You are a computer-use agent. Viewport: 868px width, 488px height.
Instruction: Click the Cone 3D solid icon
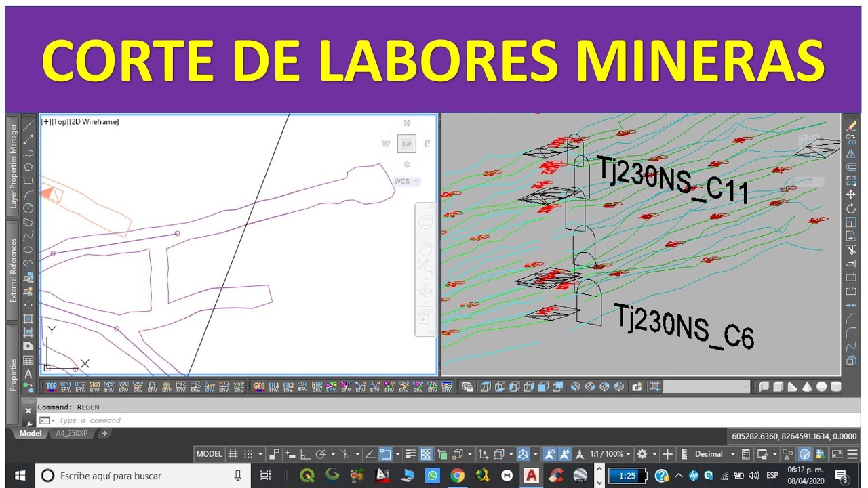[x=808, y=386]
